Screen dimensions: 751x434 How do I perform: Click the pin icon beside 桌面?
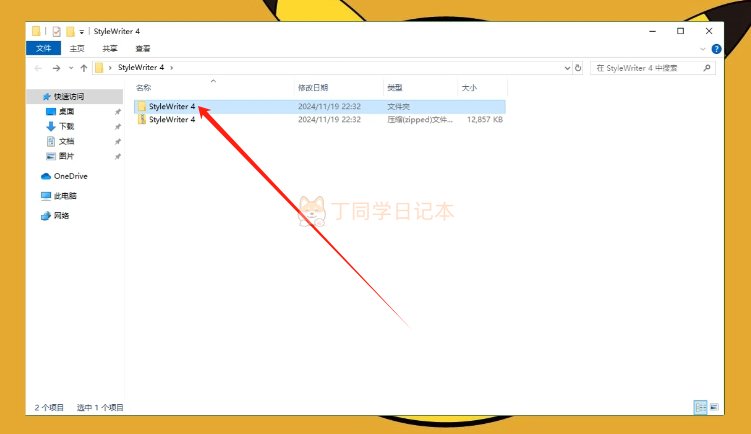pyautogui.click(x=117, y=112)
